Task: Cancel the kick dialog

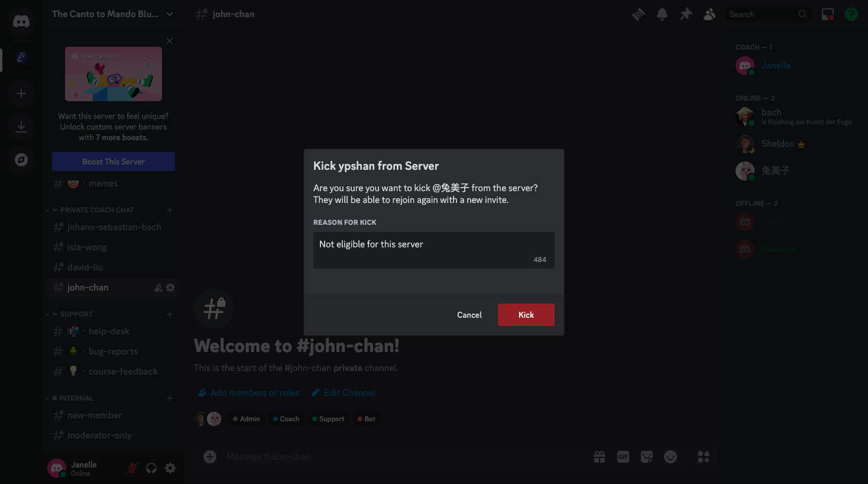Action: coord(469,315)
